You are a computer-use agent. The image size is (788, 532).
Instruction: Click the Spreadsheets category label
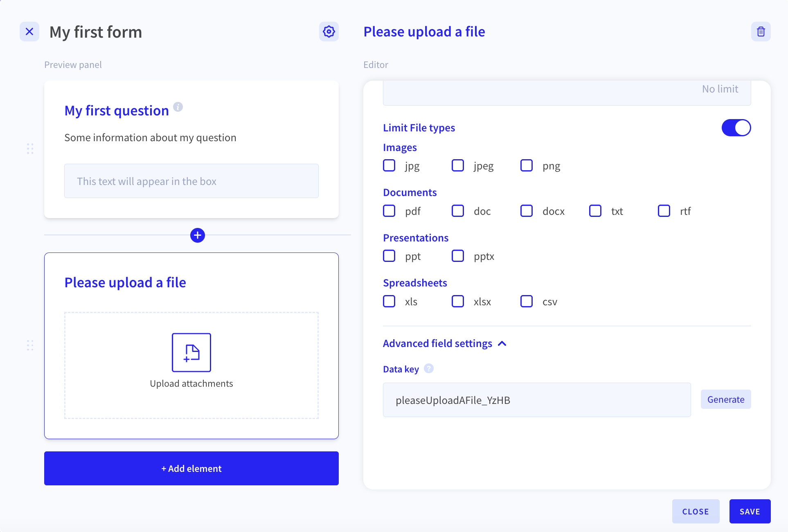(415, 283)
